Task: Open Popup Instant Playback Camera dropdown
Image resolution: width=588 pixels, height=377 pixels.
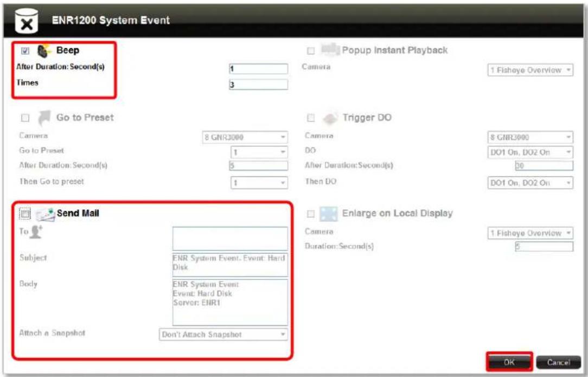Action: (x=531, y=70)
